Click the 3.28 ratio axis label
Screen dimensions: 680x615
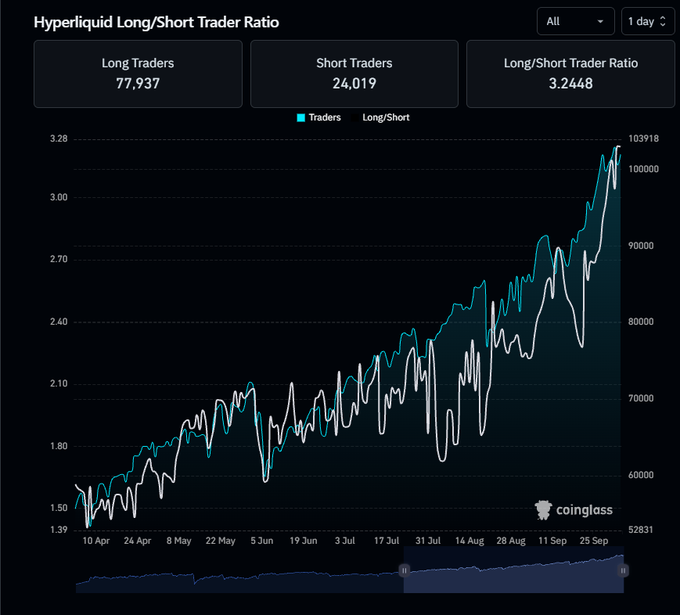[59, 139]
